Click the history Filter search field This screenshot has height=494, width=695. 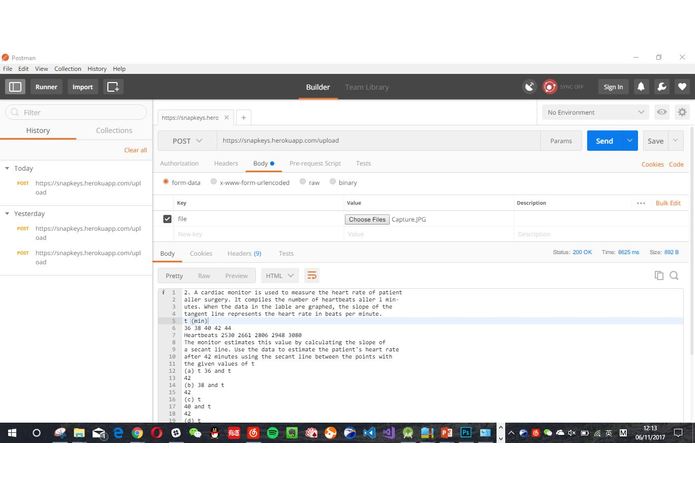[76, 112]
